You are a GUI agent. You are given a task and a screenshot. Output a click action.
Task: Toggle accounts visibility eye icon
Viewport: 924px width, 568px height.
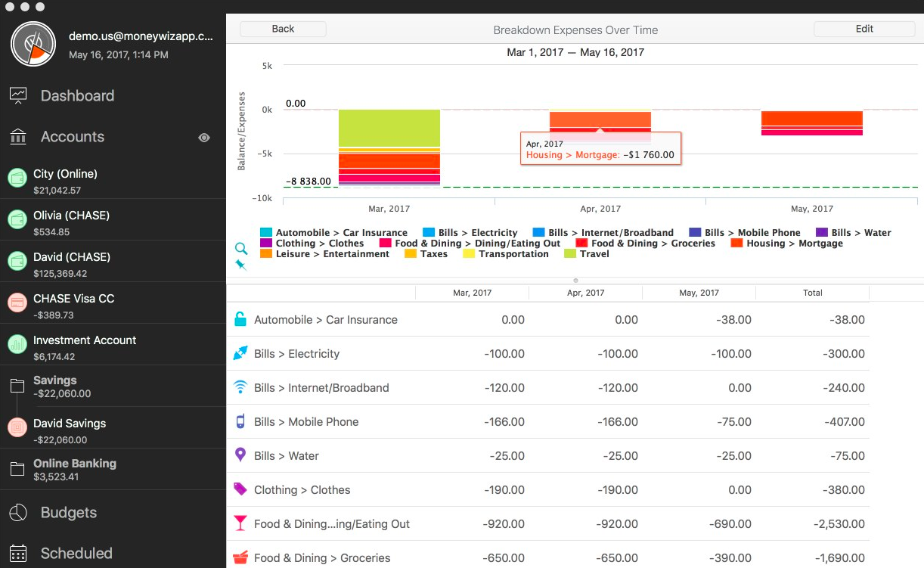[204, 138]
